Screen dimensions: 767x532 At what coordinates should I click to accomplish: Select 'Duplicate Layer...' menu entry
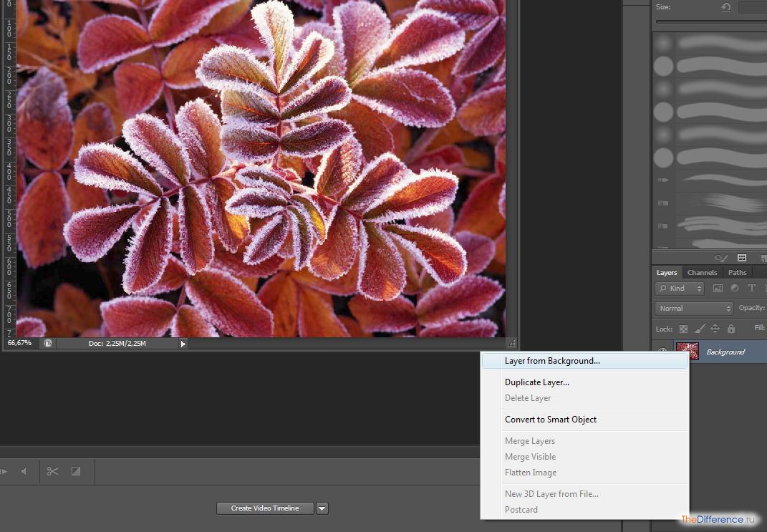(x=536, y=382)
